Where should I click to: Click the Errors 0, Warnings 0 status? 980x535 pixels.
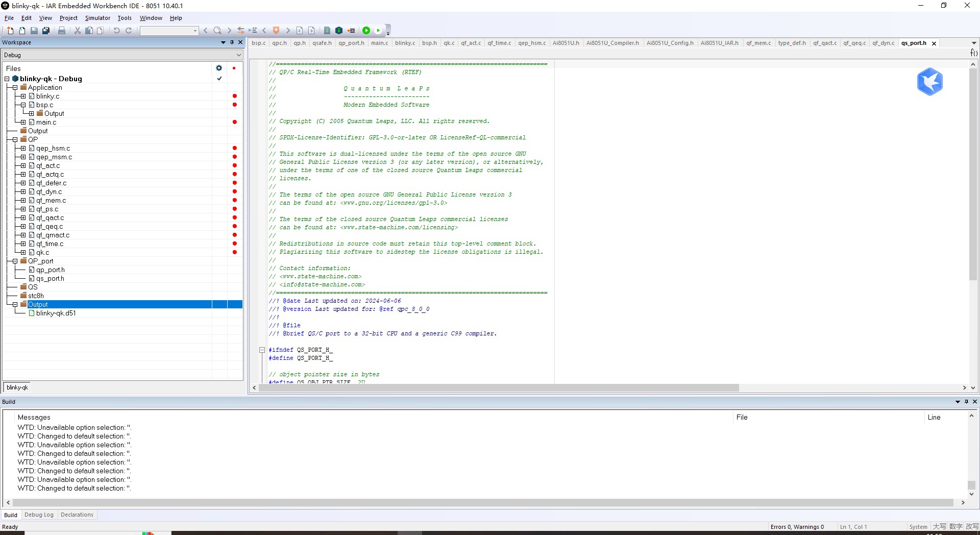[x=797, y=527]
